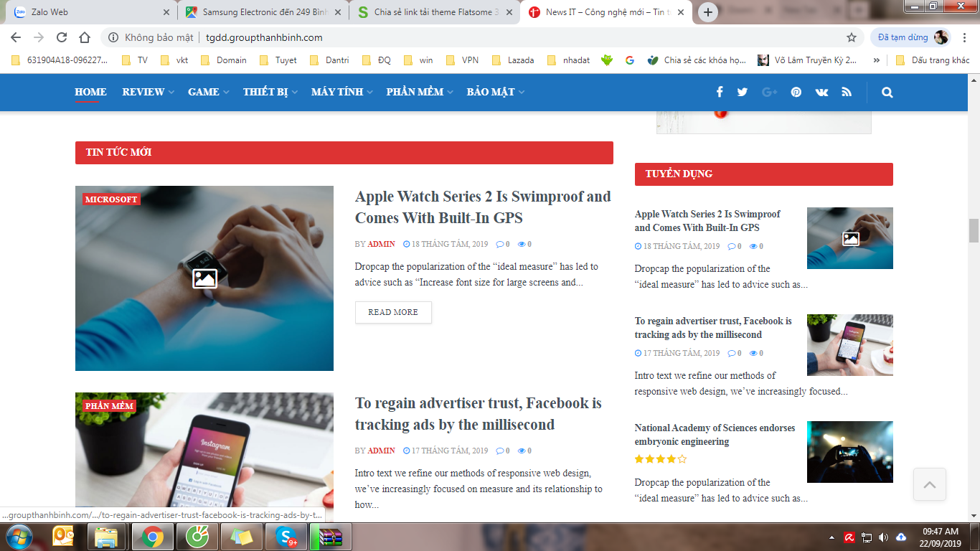Click the MICROSOFT category tag
The height and width of the screenshot is (551, 980).
pos(111,199)
